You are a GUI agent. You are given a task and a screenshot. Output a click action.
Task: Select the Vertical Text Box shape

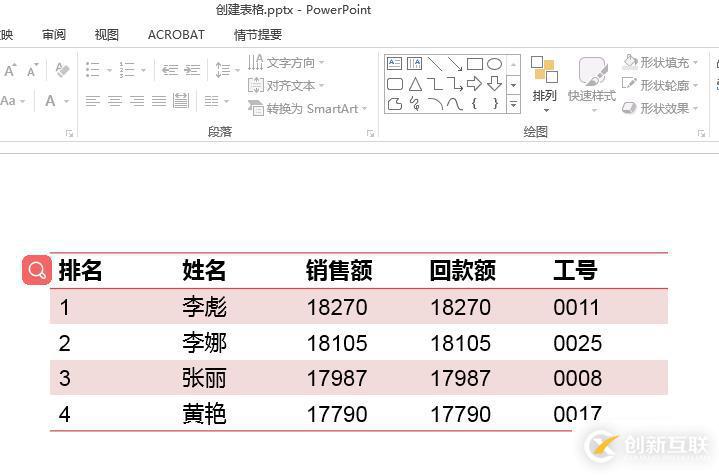click(x=415, y=63)
